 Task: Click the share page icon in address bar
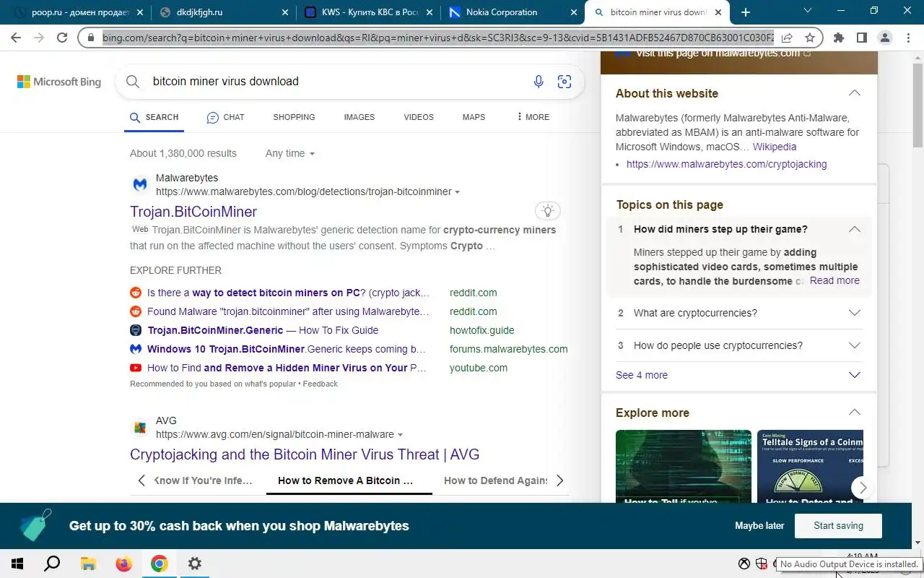787,38
